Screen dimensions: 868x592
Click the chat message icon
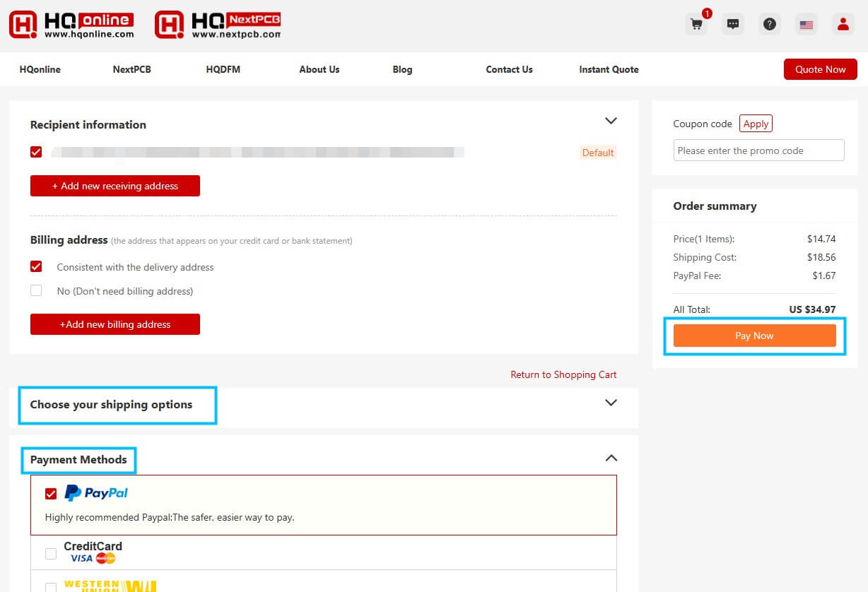pyautogui.click(x=733, y=24)
